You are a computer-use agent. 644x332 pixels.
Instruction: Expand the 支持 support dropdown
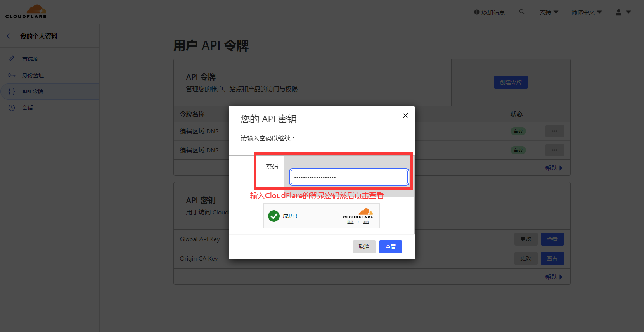point(549,12)
